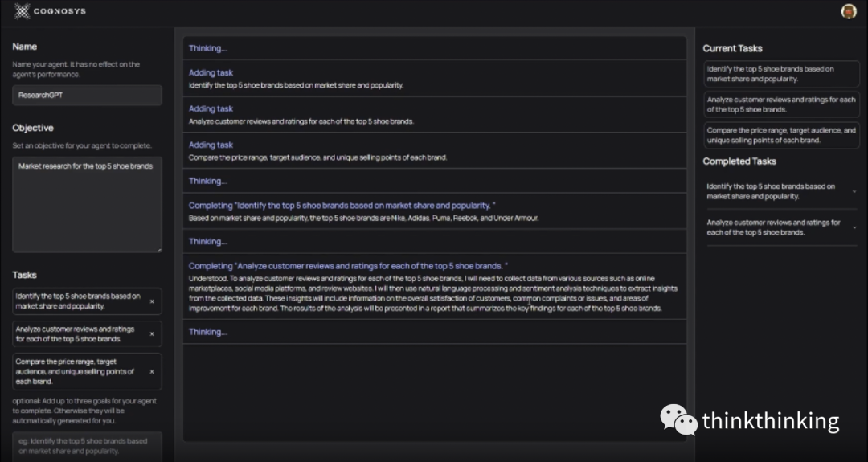
Task: Click the 'Current Tasks' heading
Action: click(732, 49)
